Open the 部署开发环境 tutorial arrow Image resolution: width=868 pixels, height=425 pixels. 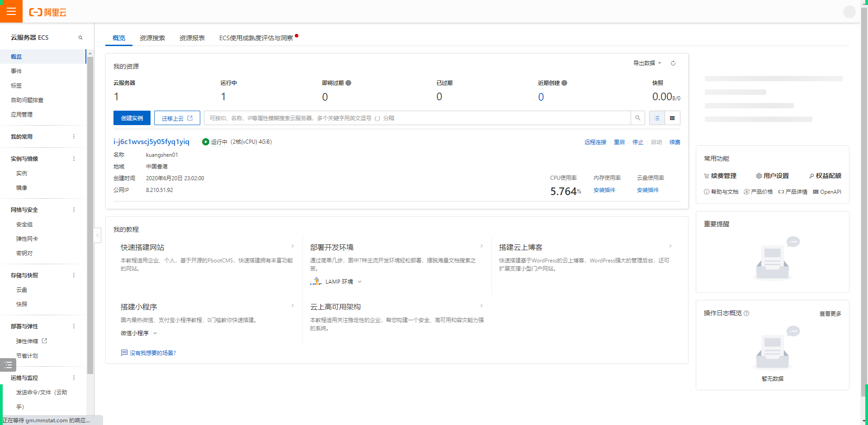point(481,246)
